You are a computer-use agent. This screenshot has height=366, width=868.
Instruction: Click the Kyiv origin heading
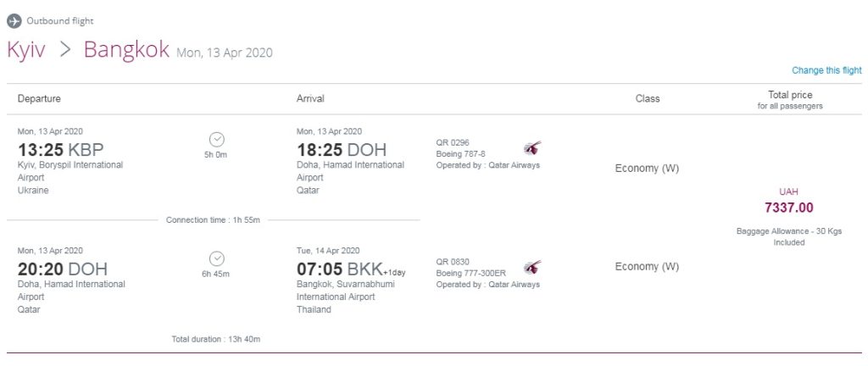pyautogui.click(x=26, y=49)
